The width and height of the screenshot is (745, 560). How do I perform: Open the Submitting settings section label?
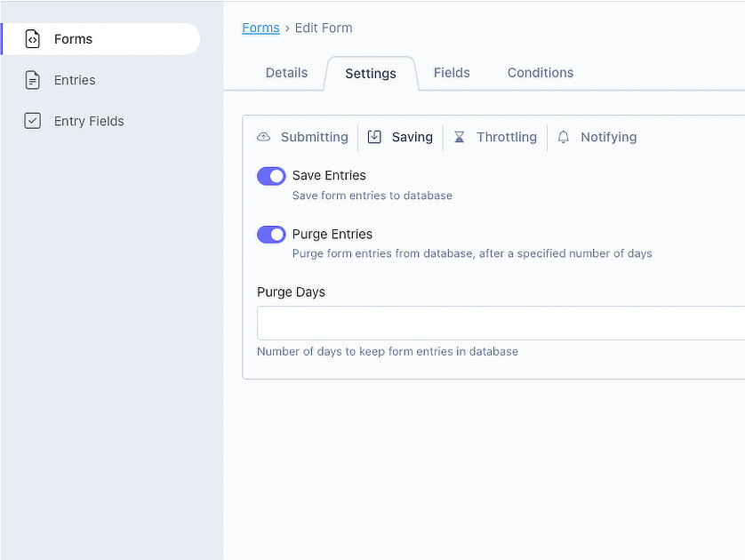point(315,137)
